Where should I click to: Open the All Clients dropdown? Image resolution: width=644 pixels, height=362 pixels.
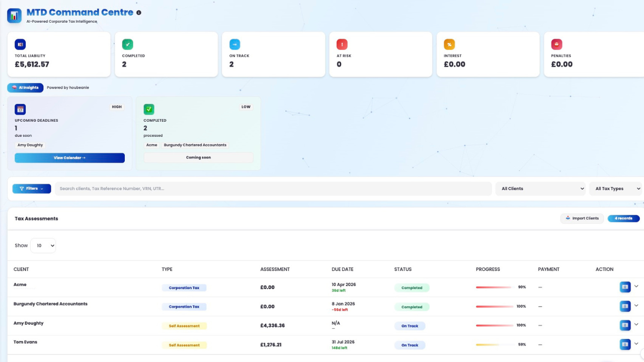[540, 189]
